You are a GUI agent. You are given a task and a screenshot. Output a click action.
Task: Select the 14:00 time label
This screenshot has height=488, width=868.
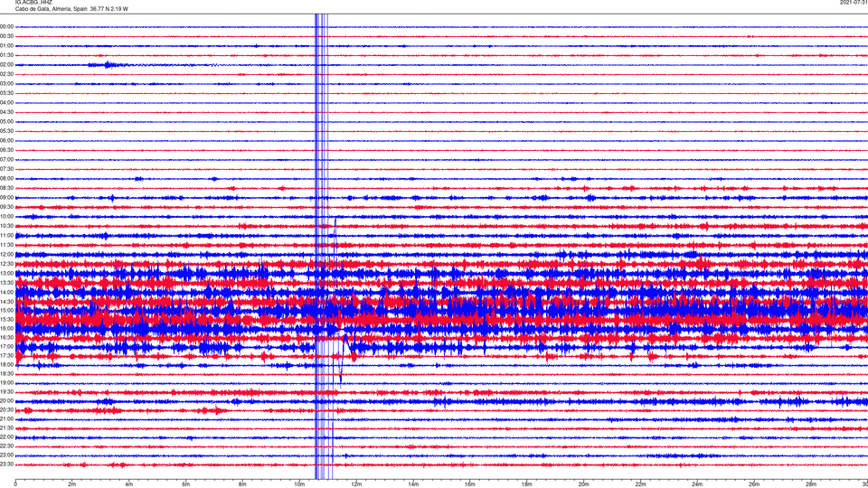6,292
